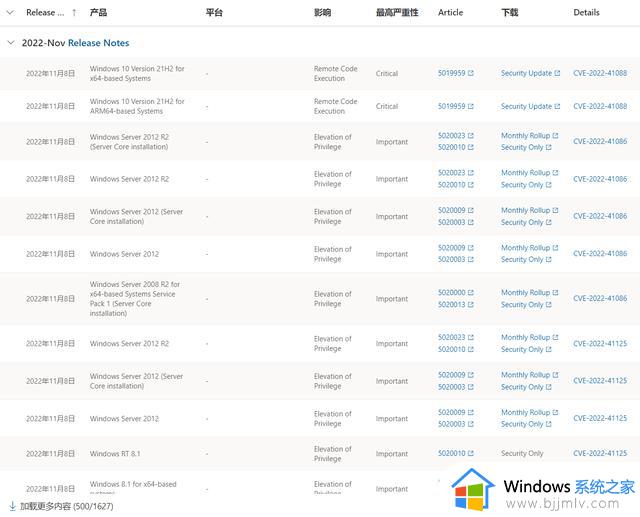Viewport: 640px width, 517px height.
Task: Click the download arrow icon beside load more
Action: point(12,506)
